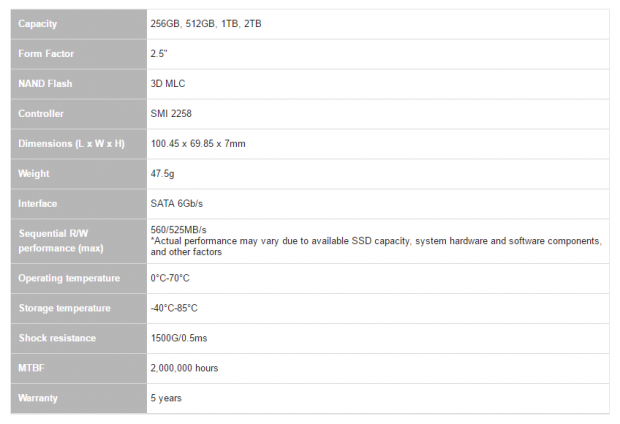The image size is (620, 424).
Task: Click the Controller row header
Action: [79, 114]
